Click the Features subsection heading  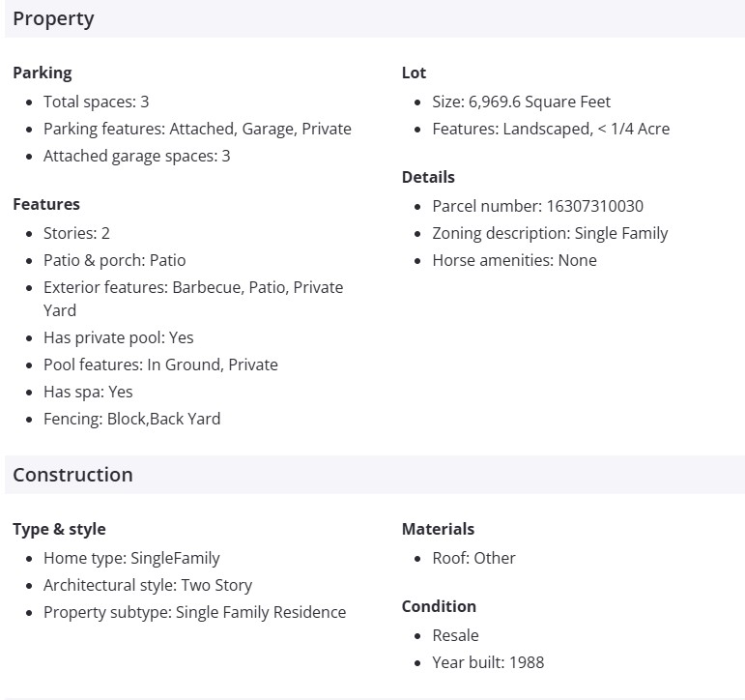click(46, 204)
